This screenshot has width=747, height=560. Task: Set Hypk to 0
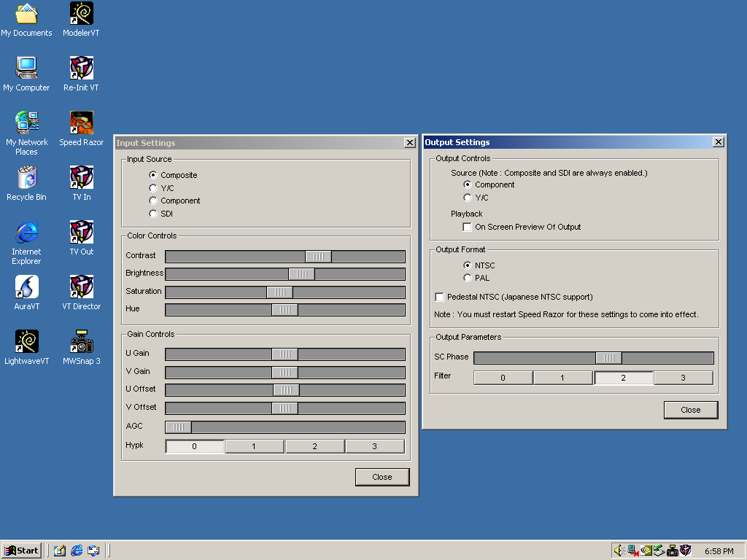194,446
